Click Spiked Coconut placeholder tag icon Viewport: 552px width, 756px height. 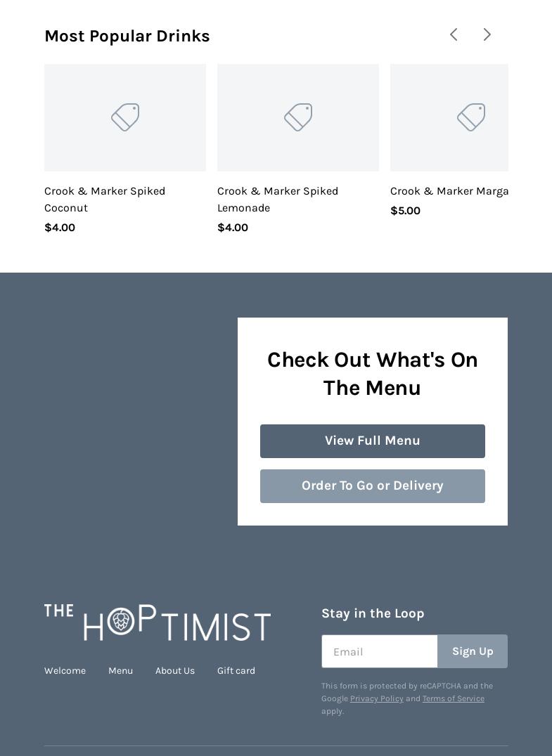point(125,117)
